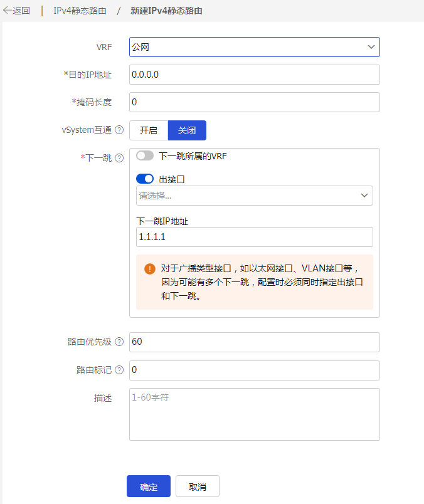Click help icon beside 下一跳 label
This screenshot has height=504, width=424.
tap(119, 158)
